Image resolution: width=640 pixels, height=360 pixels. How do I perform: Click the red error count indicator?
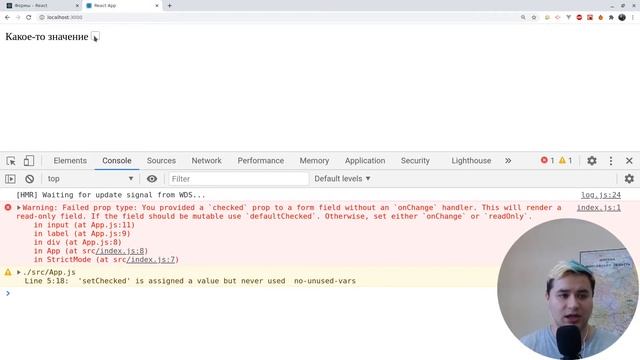coord(547,160)
